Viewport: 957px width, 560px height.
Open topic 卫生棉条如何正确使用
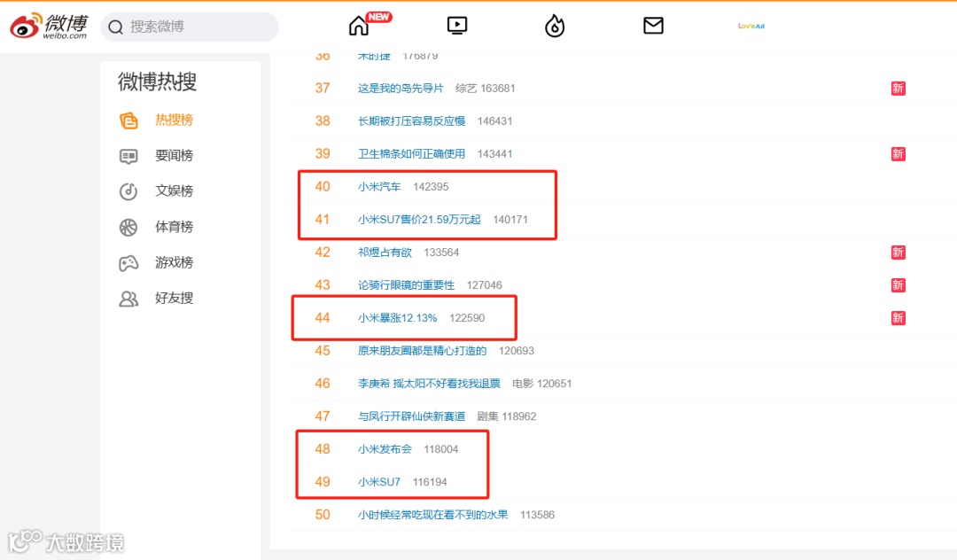[x=411, y=153]
